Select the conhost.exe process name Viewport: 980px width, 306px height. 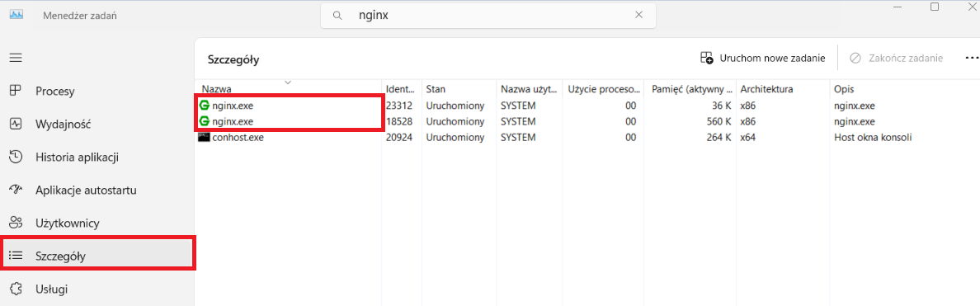click(x=238, y=138)
